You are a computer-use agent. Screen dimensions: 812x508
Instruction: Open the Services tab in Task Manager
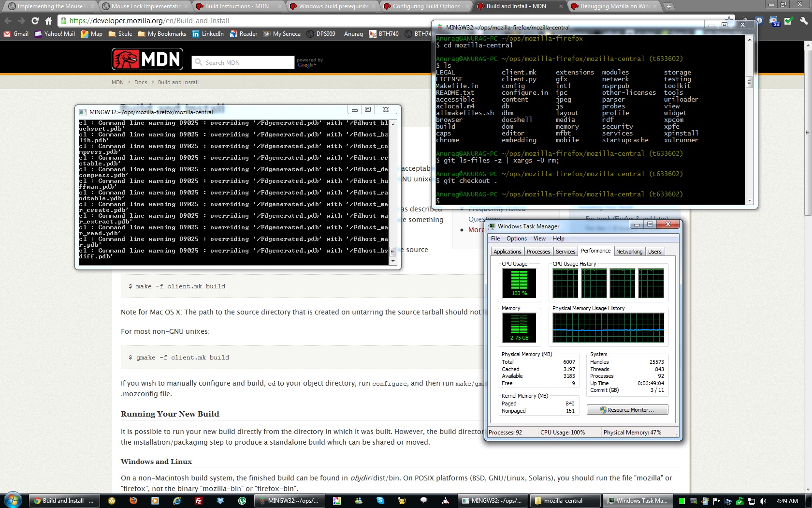(x=565, y=252)
